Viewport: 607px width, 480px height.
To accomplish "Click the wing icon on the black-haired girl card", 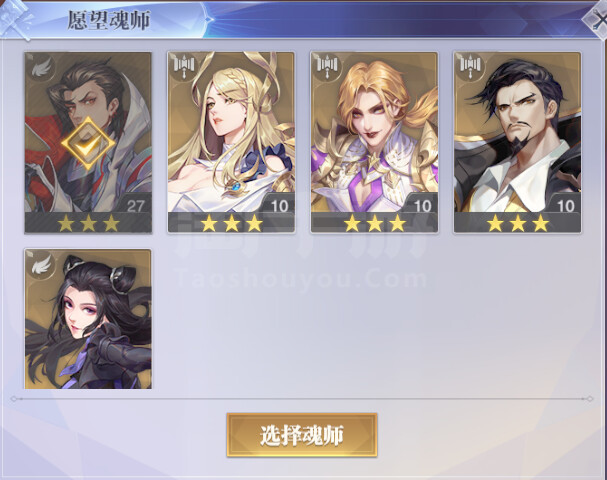I will 41,264.
